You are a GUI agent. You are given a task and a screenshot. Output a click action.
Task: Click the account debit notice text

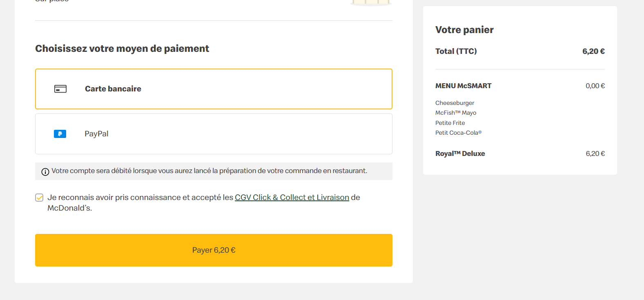pos(209,171)
